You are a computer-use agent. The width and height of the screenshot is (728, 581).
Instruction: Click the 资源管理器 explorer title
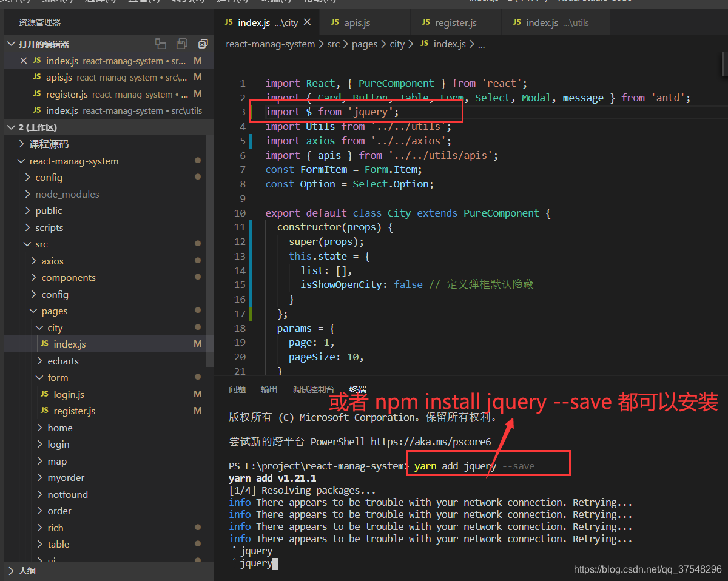click(39, 22)
